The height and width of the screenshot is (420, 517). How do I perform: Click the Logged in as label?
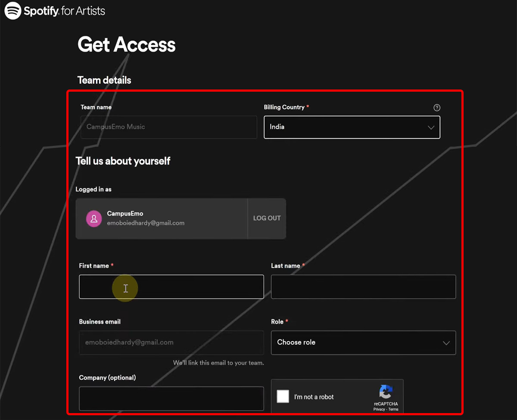(93, 189)
